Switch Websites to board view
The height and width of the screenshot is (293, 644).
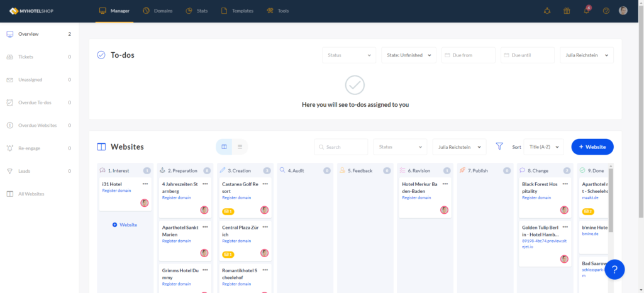pyautogui.click(x=225, y=146)
